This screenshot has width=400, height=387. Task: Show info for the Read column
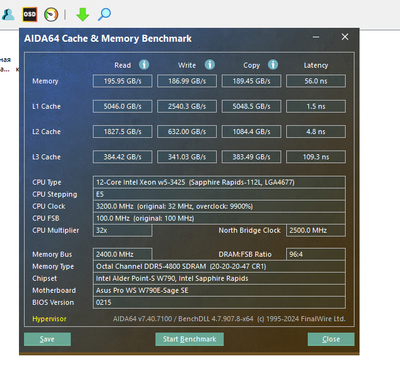[144, 65]
